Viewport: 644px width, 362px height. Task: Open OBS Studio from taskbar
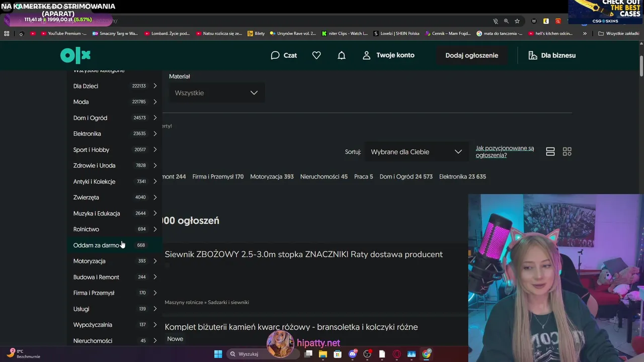(x=367, y=354)
